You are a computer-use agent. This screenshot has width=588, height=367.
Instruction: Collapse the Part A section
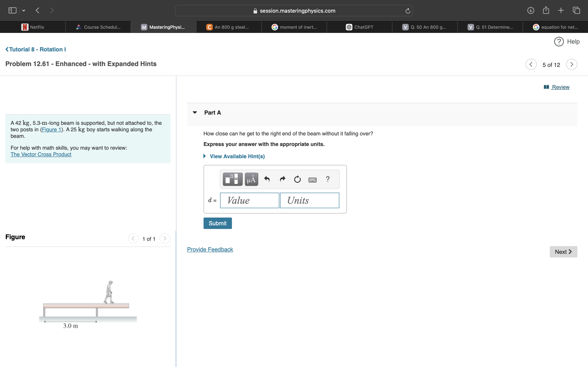pyautogui.click(x=195, y=112)
